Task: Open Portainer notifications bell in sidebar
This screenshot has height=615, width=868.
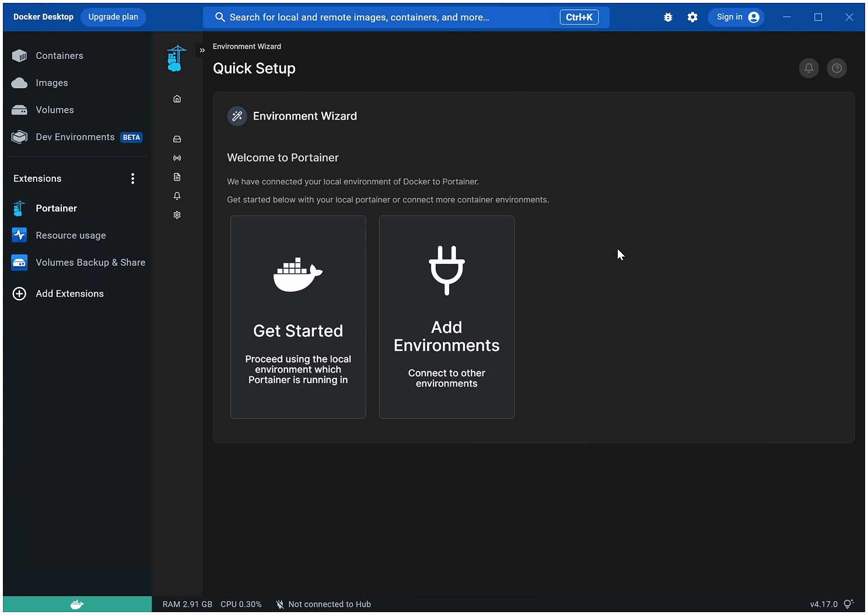Action: click(177, 196)
